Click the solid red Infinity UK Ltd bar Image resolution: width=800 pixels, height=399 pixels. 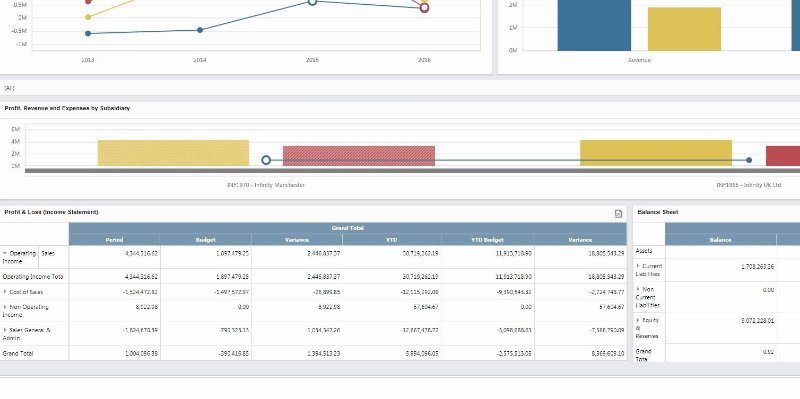coord(783,156)
